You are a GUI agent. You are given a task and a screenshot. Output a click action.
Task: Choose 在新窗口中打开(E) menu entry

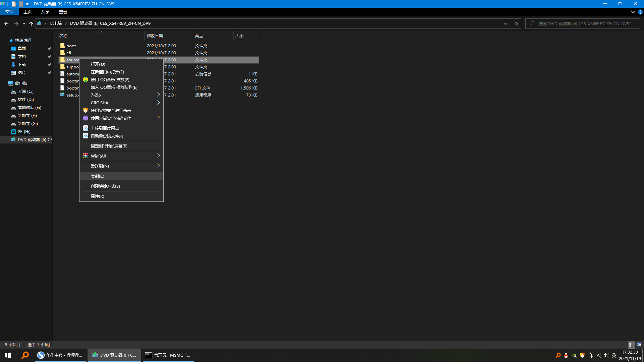point(121,72)
